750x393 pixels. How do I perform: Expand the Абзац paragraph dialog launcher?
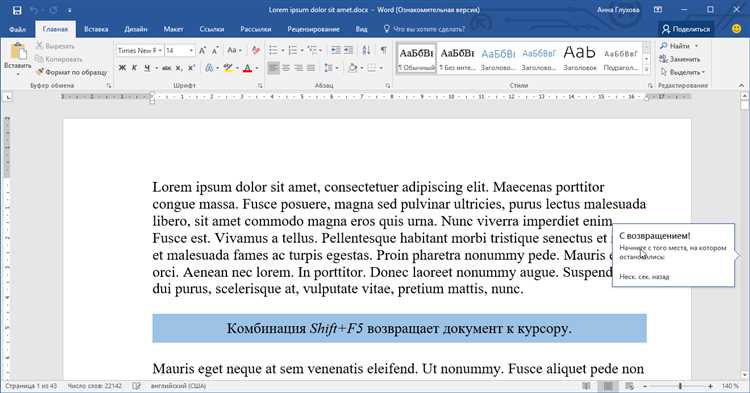tap(387, 86)
